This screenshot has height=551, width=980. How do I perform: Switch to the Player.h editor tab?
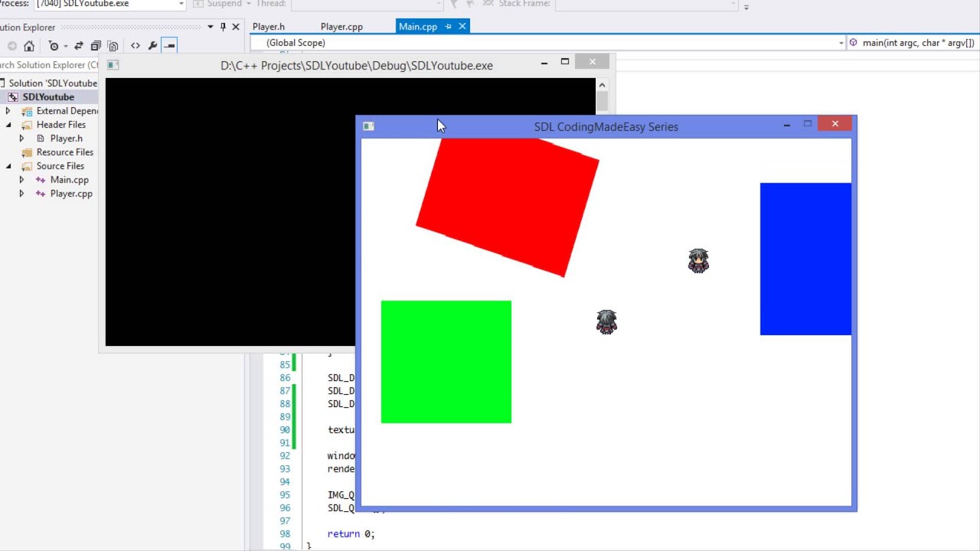pyautogui.click(x=269, y=27)
